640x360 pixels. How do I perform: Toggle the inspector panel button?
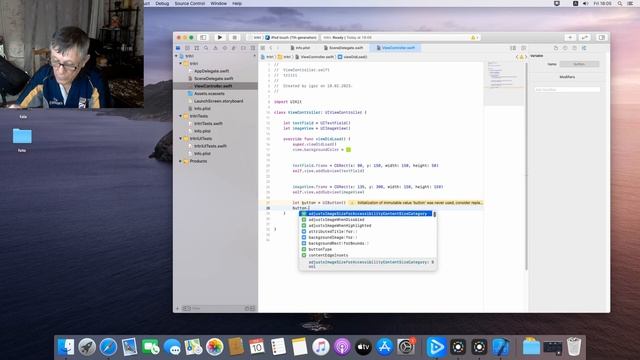[602, 38]
